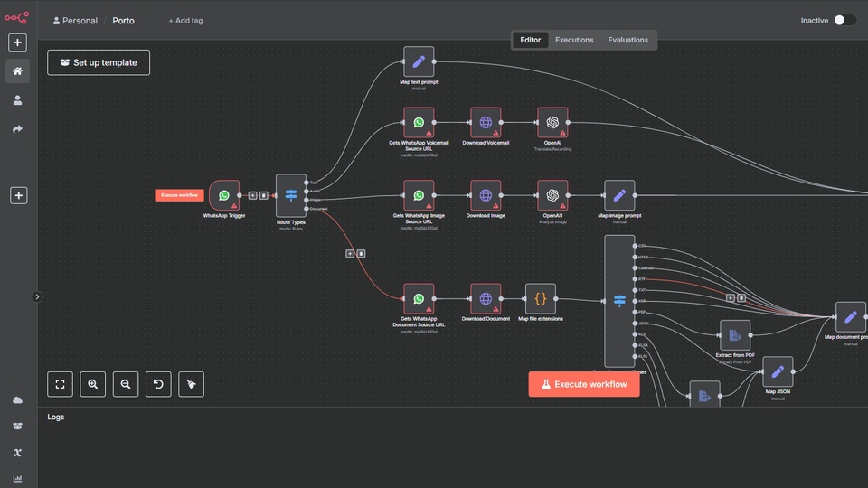Zoom in on the canvas
Viewport: 868px width, 488px height.
point(92,384)
